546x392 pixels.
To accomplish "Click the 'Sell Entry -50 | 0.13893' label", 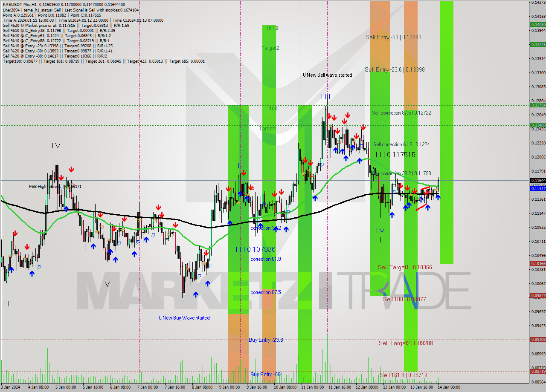I will pos(393,37).
